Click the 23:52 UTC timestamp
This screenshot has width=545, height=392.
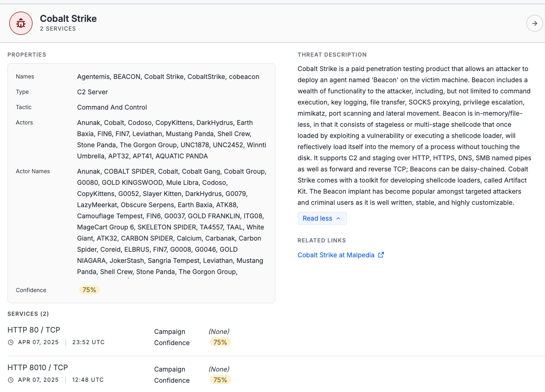click(88, 342)
